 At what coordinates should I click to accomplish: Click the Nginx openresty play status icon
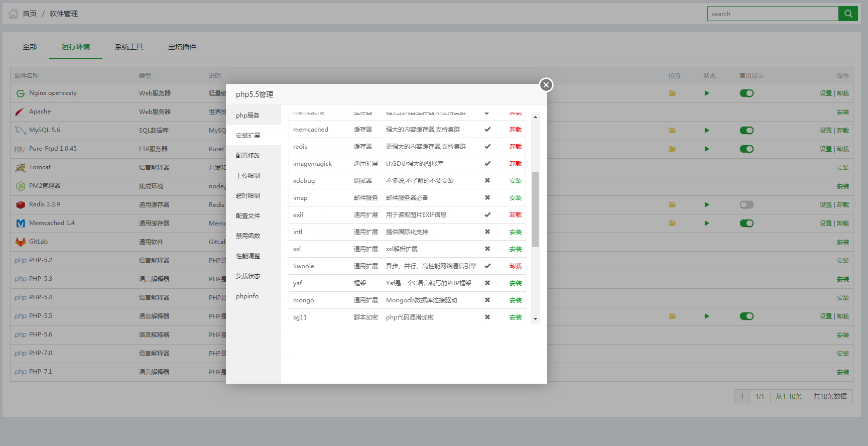tap(707, 93)
